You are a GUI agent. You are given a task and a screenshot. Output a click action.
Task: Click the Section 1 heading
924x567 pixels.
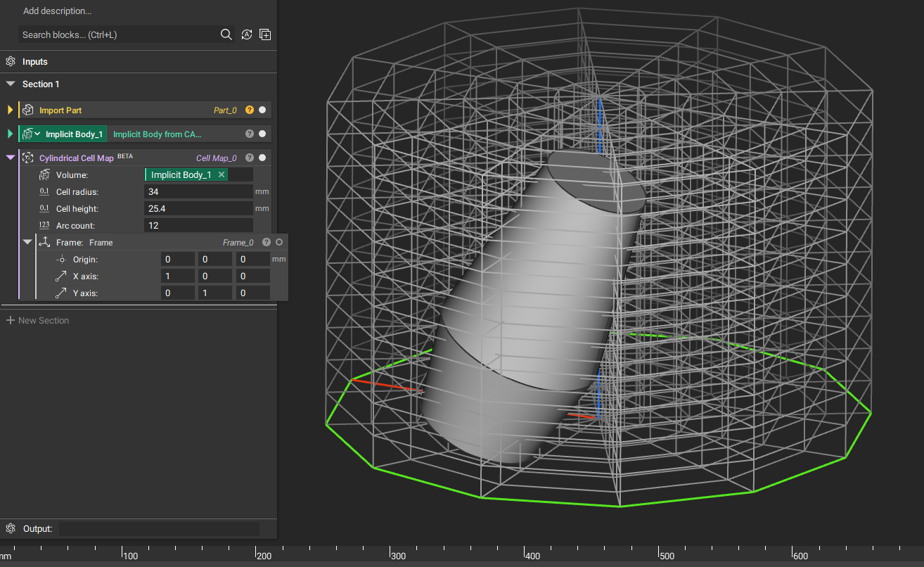click(41, 84)
